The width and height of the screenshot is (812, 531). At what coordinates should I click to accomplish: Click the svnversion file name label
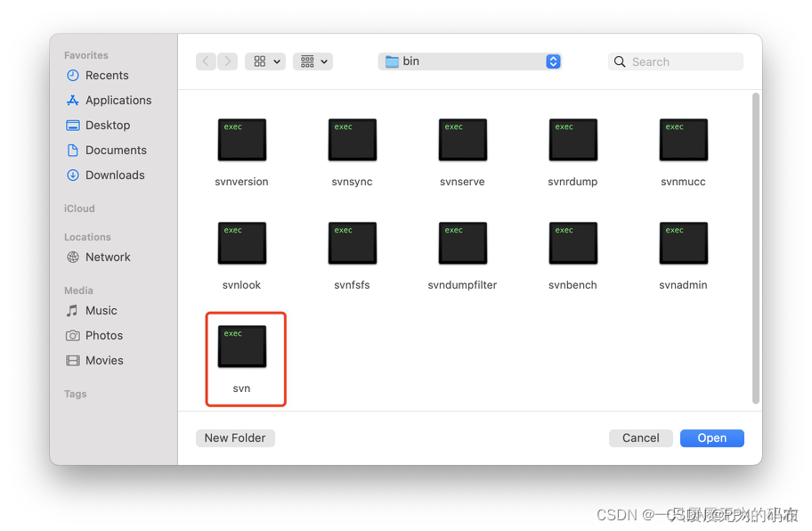pyautogui.click(x=242, y=182)
